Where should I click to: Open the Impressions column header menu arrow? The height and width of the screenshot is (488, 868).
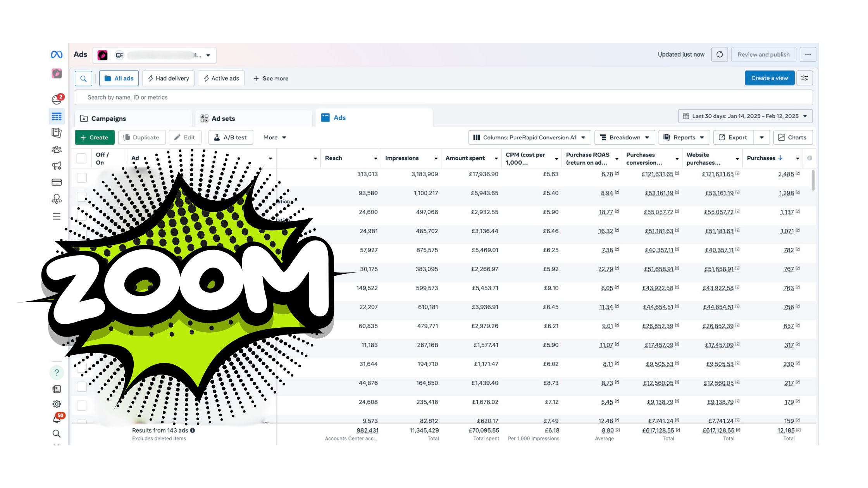tap(436, 158)
